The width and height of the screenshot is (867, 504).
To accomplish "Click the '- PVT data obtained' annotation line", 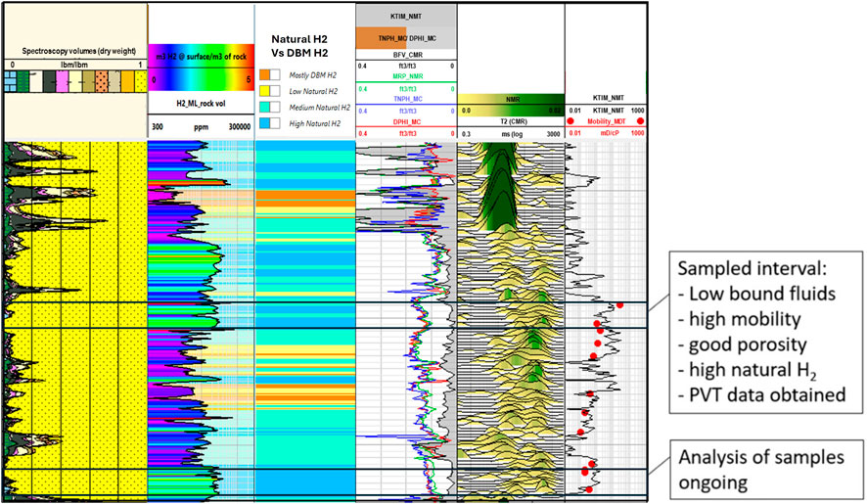I will point(762,395).
